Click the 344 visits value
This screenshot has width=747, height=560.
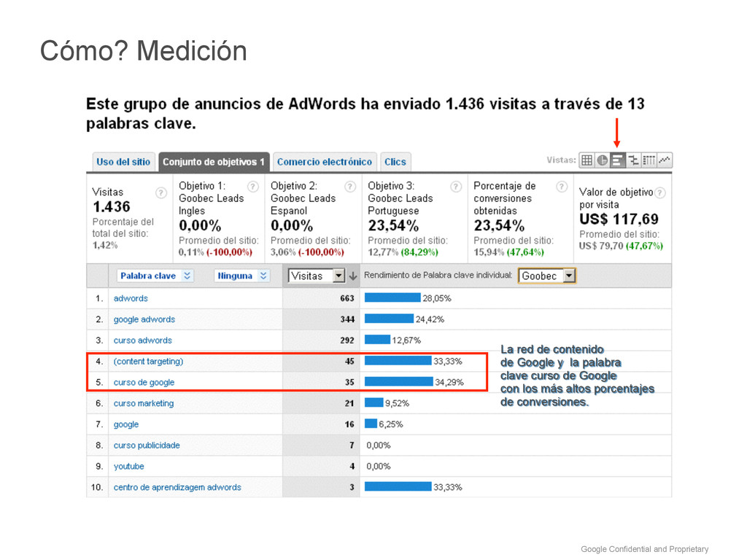pyautogui.click(x=347, y=319)
